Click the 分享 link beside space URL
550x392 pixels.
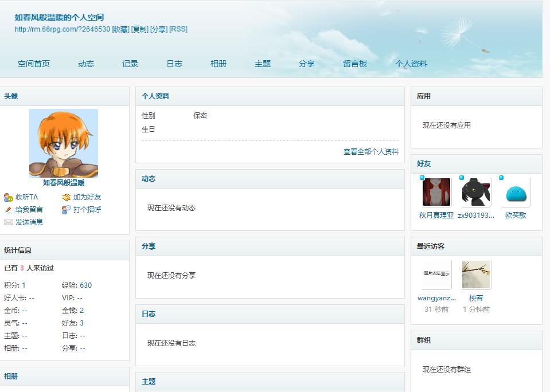click(x=159, y=29)
